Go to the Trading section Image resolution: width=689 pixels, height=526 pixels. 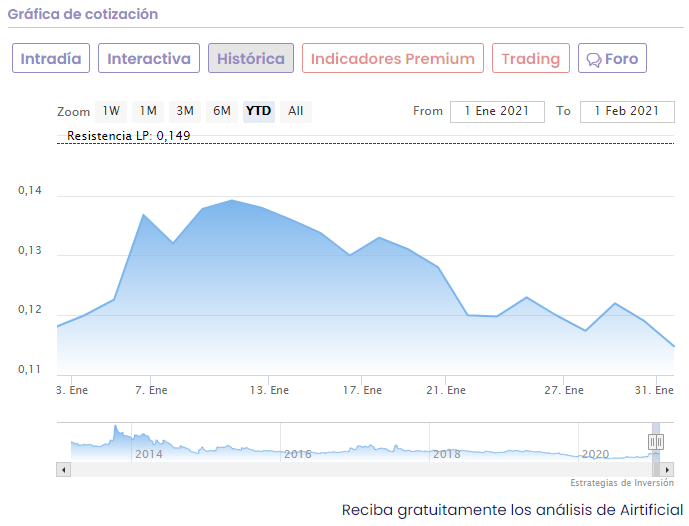pyautogui.click(x=531, y=58)
